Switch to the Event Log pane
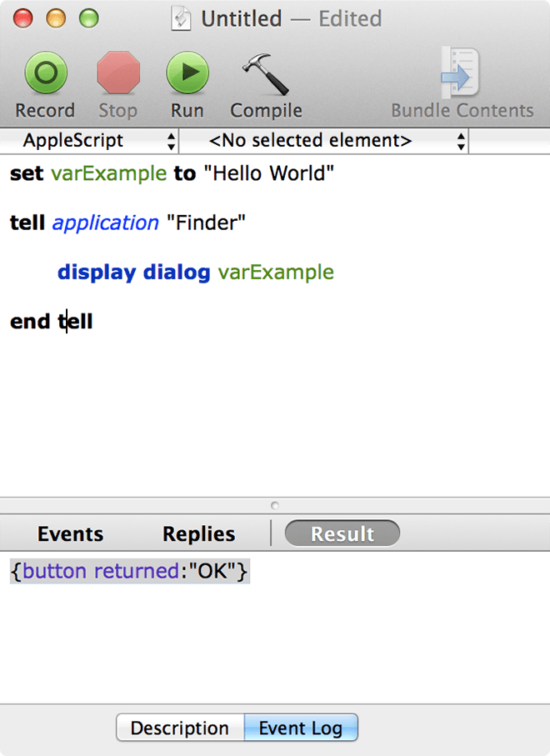The image size is (550, 756). tap(301, 727)
